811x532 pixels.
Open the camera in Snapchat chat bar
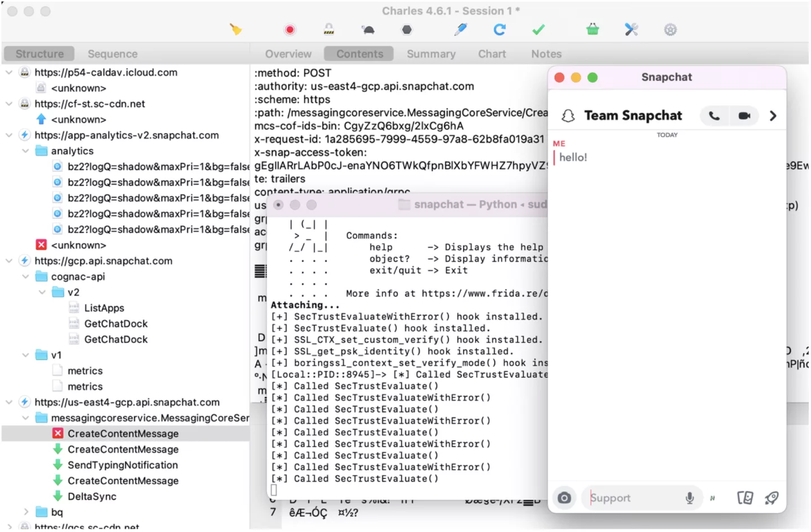564,498
